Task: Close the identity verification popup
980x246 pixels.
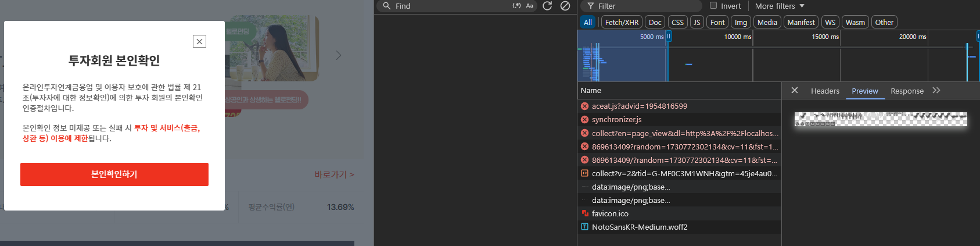Action: [199, 41]
